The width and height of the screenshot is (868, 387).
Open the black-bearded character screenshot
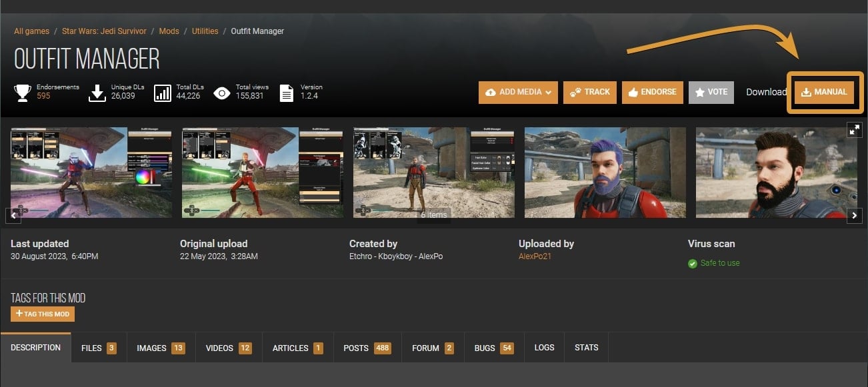777,173
